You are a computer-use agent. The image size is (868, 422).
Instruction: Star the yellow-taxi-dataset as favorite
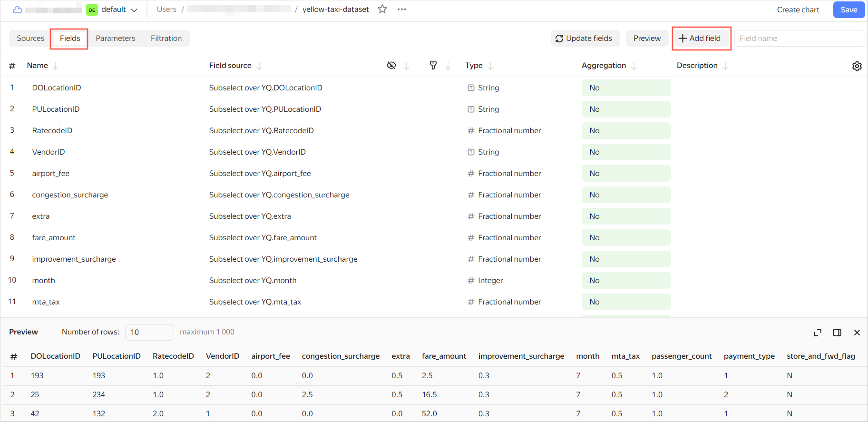382,9
